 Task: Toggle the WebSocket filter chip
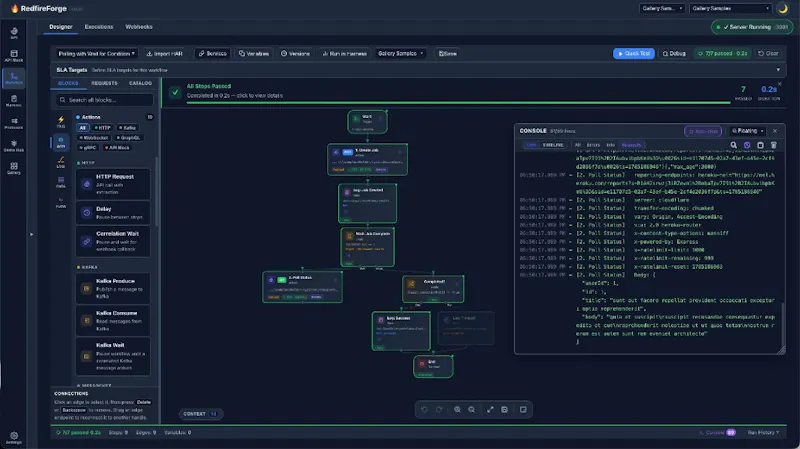point(94,138)
